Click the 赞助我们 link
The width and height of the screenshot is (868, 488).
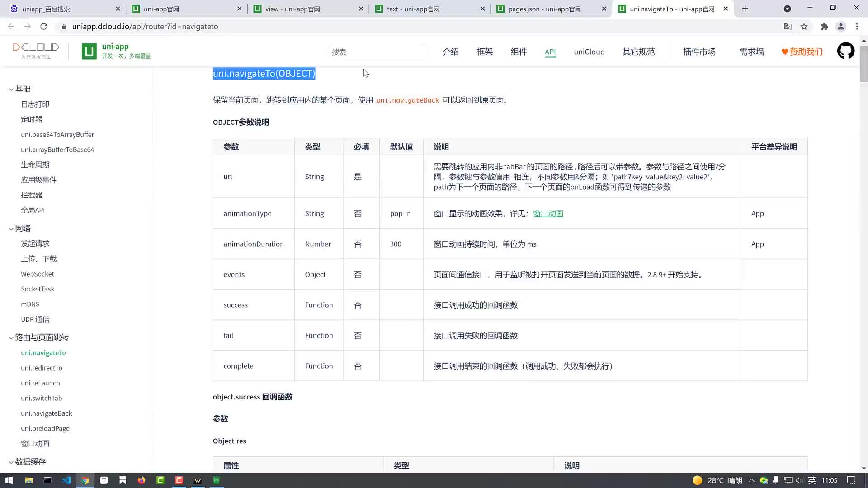pyautogui.click(x=802, y=52)
